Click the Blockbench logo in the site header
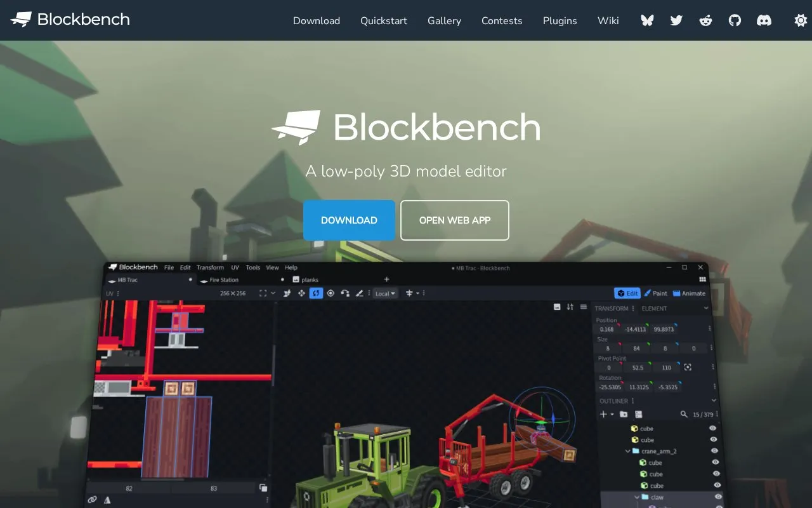The width and height of the screenshot is (812, 508). tap(70, 20)
